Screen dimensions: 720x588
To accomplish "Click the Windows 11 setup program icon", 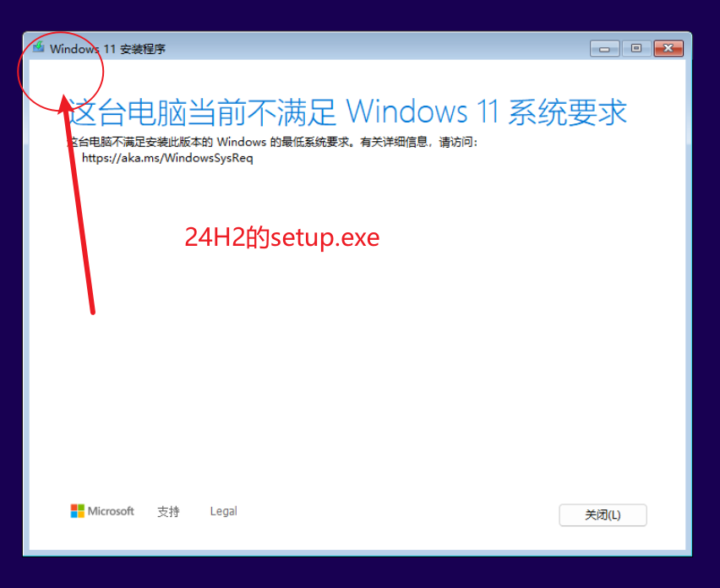I will click(x=39, y=47).
